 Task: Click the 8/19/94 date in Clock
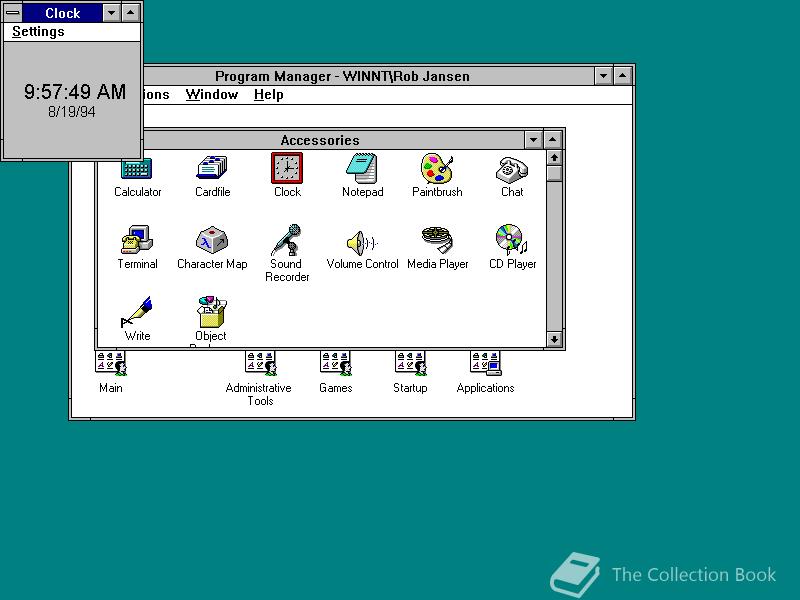[x=72, y=112]
